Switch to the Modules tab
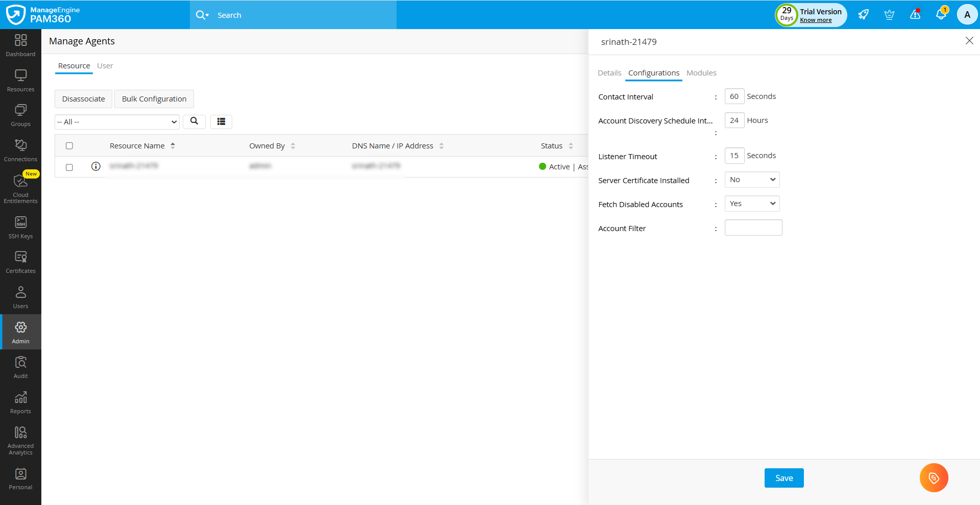Screen dimensions: 980x505 701,73
